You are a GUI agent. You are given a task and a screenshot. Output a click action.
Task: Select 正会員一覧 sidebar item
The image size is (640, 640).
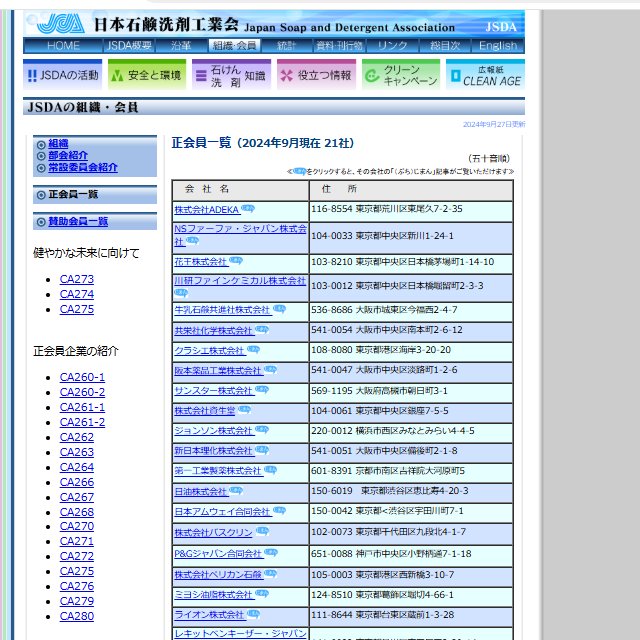point(73,194)
